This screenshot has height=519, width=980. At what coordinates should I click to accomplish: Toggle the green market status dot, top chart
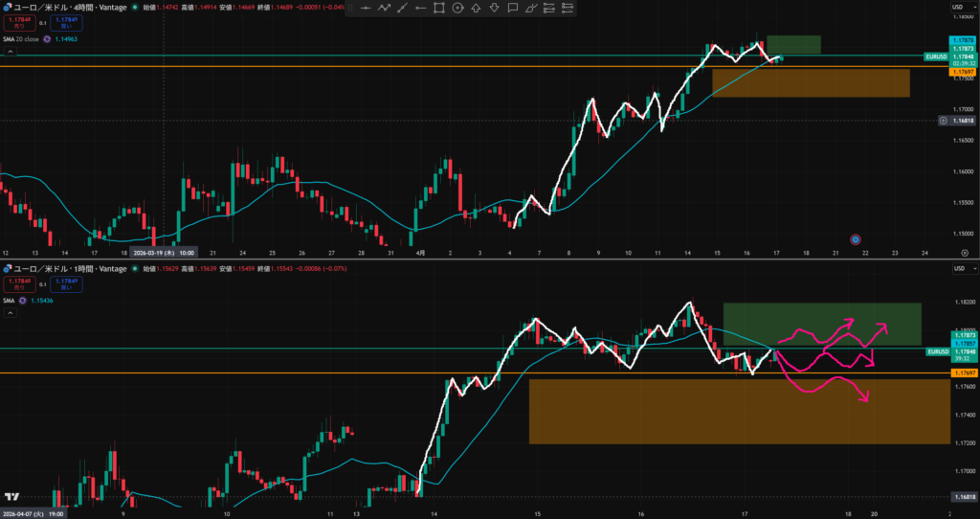137,8
